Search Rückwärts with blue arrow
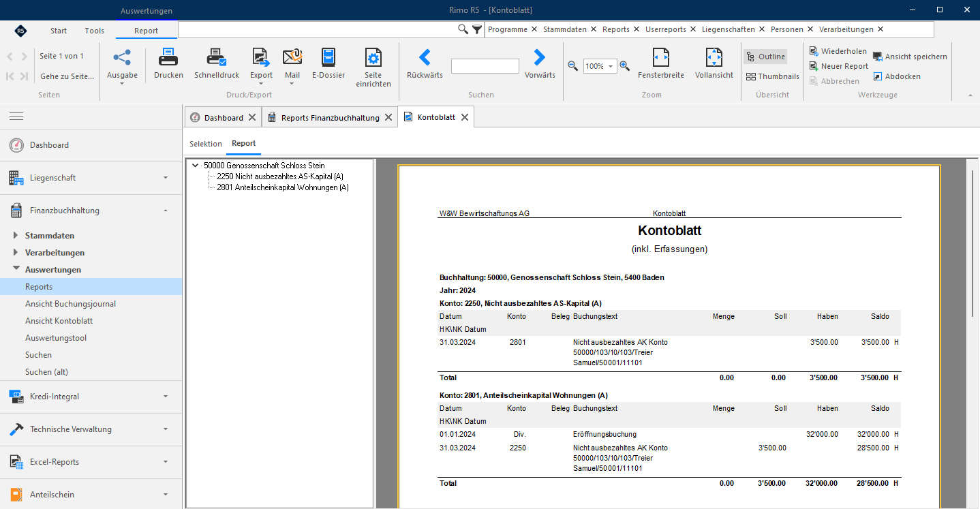 click(425, 57)
